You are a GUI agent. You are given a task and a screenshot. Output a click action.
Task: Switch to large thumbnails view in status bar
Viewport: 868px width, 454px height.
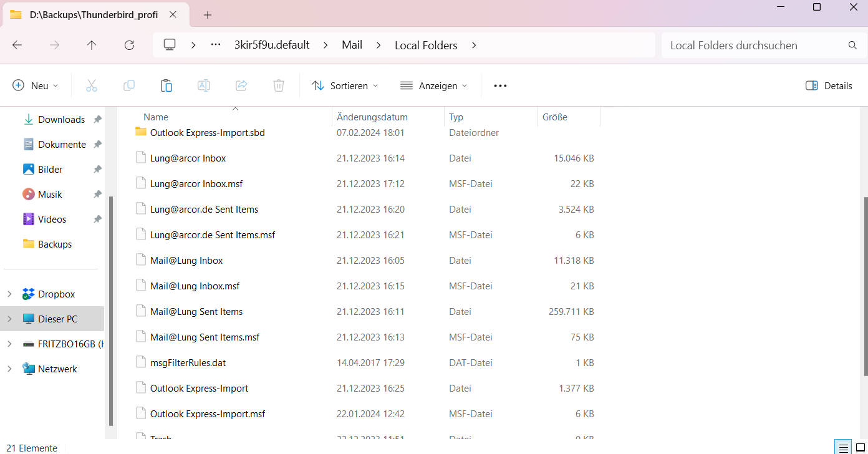(859, 448)
